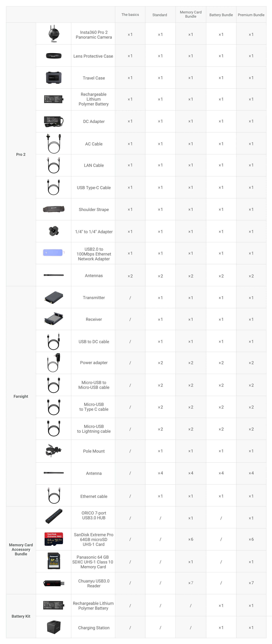Select the Farsight Receiver image
The image size is (272, 644).
point(54,319)
